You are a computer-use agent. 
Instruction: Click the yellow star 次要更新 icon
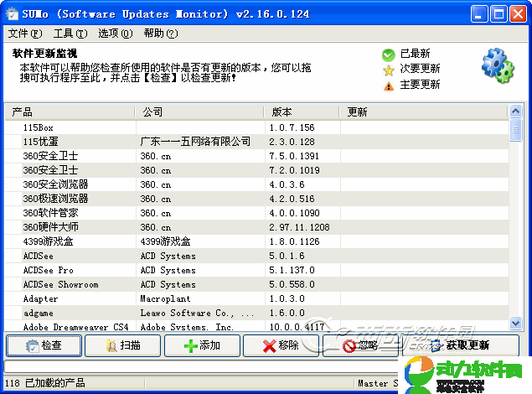coord(388,70)
